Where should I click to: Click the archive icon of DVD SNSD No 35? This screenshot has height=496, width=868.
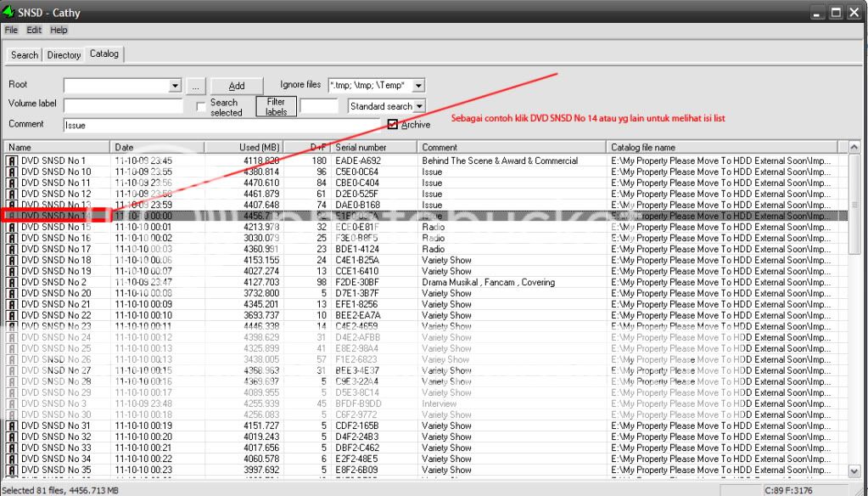(12, 471)
